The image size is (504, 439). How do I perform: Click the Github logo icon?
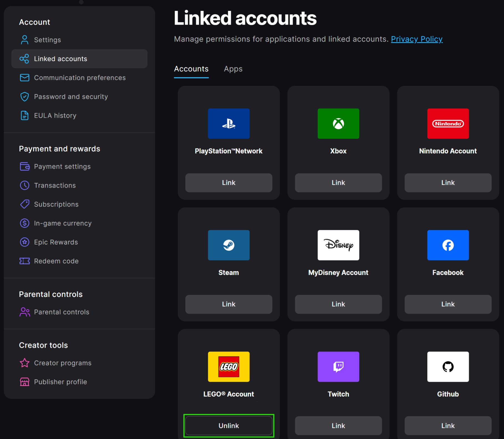tap(448, 367)
